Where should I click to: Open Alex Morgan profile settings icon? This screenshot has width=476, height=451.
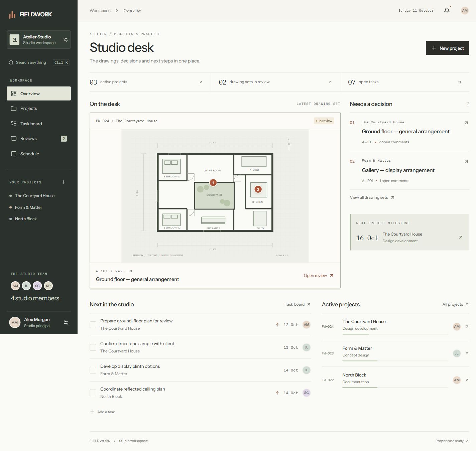point(66,322)
